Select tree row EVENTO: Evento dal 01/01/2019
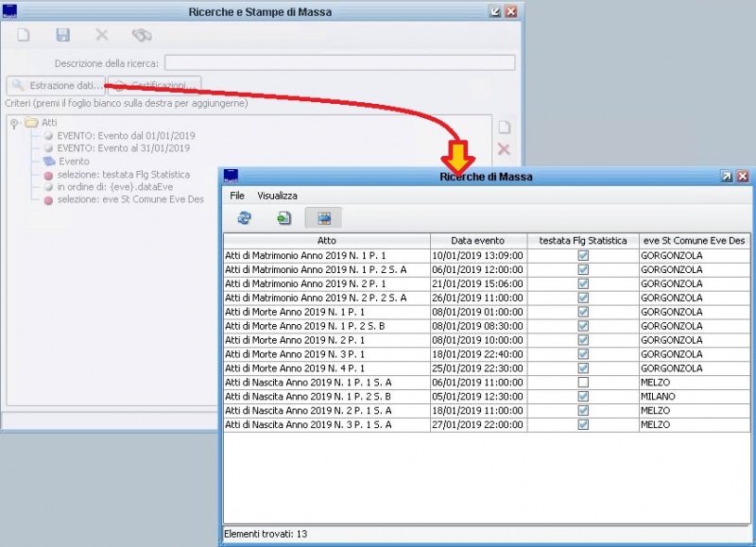Viewport: 756px width, 547px height. click(x=127, y=135)
